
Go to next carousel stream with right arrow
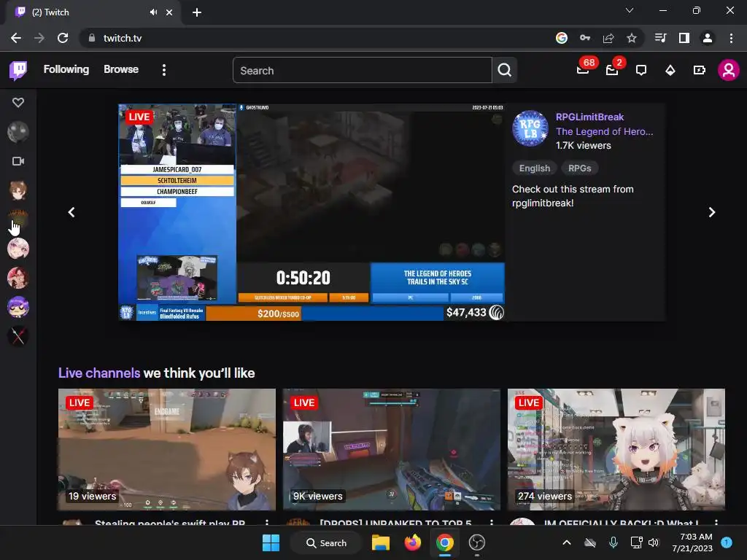[712, 212]
